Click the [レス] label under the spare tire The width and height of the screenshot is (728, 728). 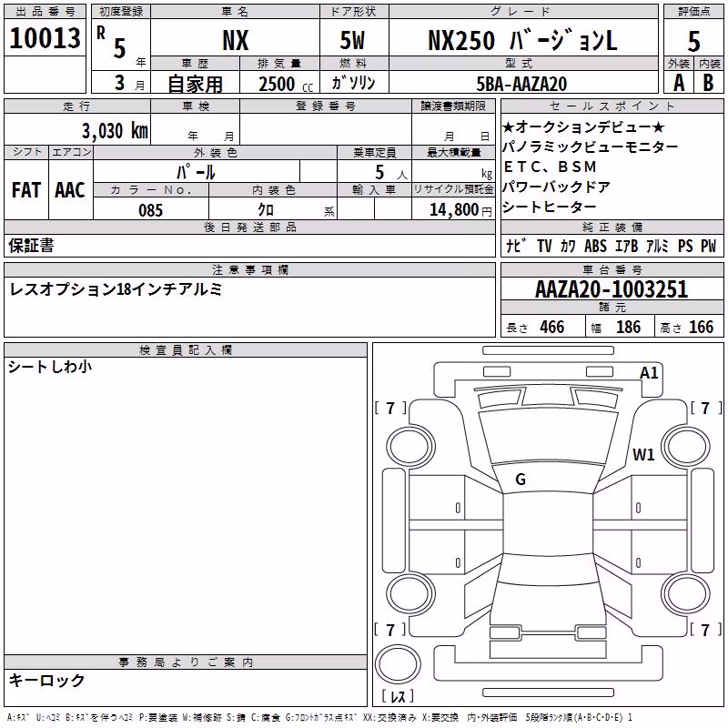pyautogui.click(x=398, y=696)
